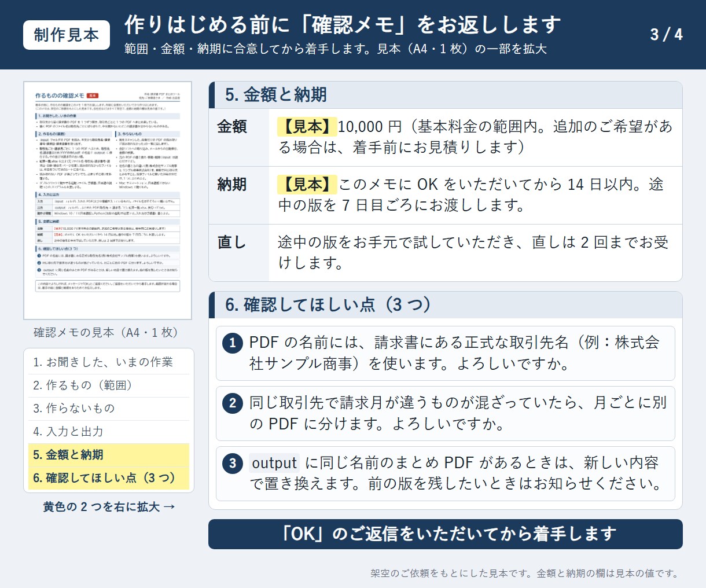Select highlighted item 6. 確認してほしい点（3 つ）
Screen dimensions: 706x588
click(x=109, y=478)
